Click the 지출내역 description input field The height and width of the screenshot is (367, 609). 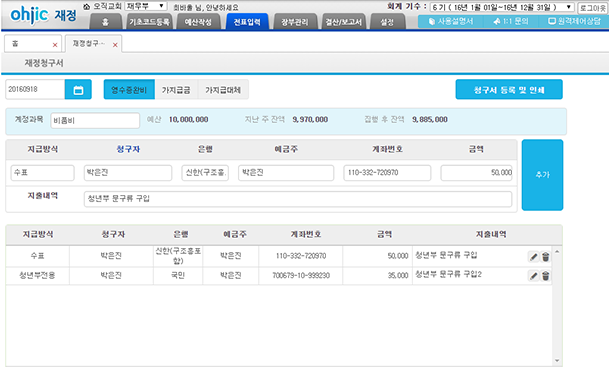click(298, 199)
